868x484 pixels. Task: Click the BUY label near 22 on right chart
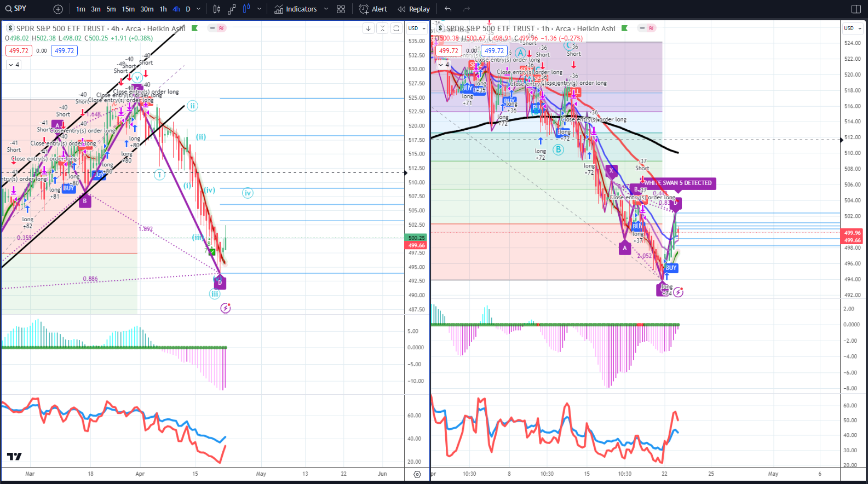[x=671, y=268]
